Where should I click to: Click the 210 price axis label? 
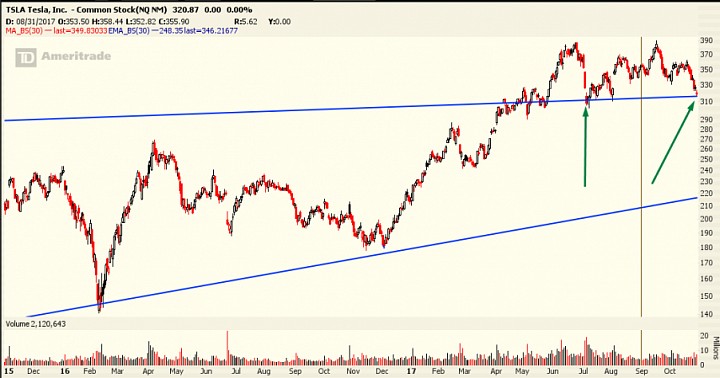pyautogui.click(x=706, y=206)
